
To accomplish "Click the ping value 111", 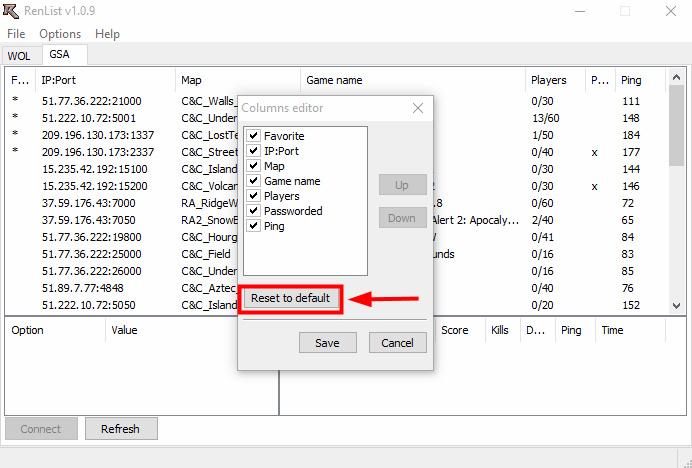I will click(x=631, y=101).
